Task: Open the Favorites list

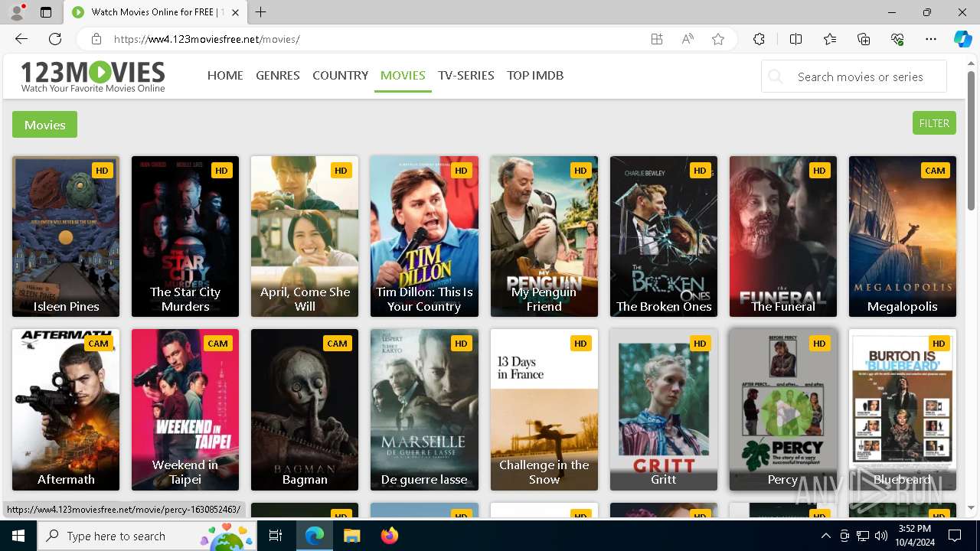Action: pyautogui.click(x=830, y=39)
